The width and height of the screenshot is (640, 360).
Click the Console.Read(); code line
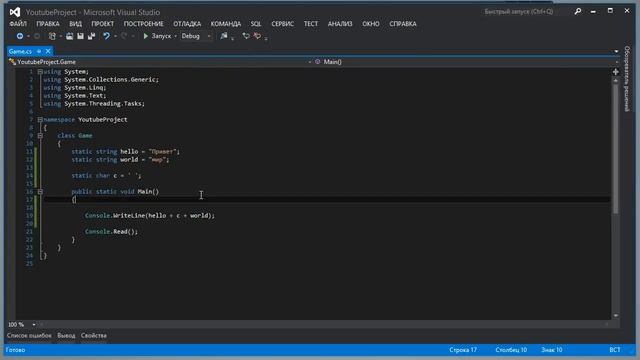111,231
